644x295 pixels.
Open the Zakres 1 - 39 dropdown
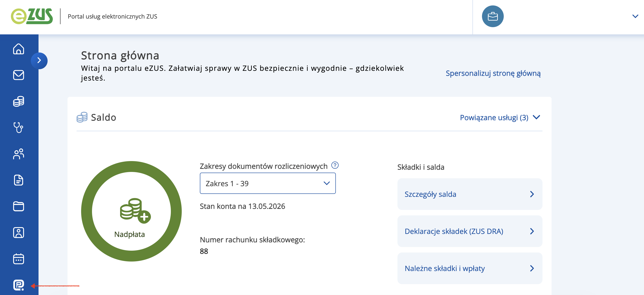(268, 183)
